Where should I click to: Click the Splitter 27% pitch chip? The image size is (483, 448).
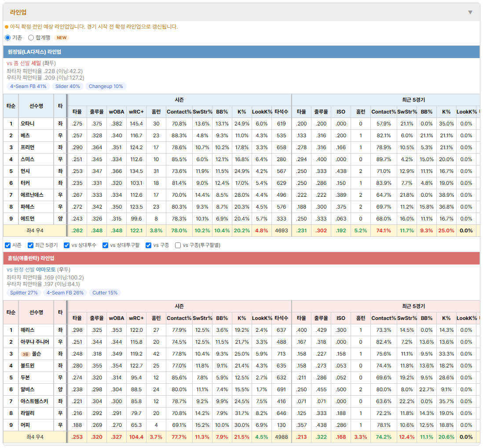24,293
